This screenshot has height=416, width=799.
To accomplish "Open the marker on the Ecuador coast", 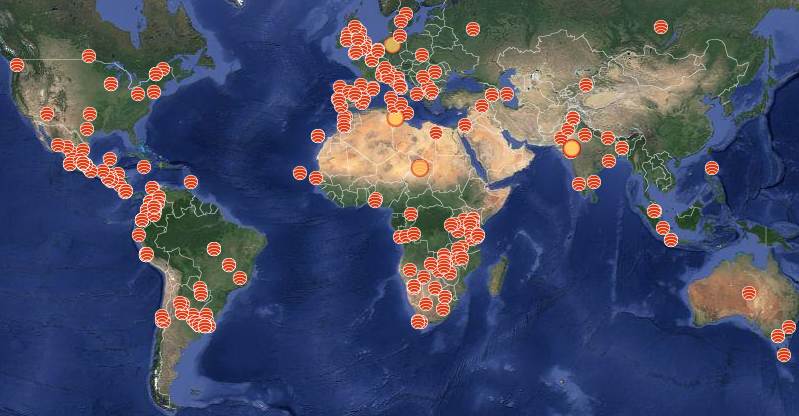I will click(139, 235).
